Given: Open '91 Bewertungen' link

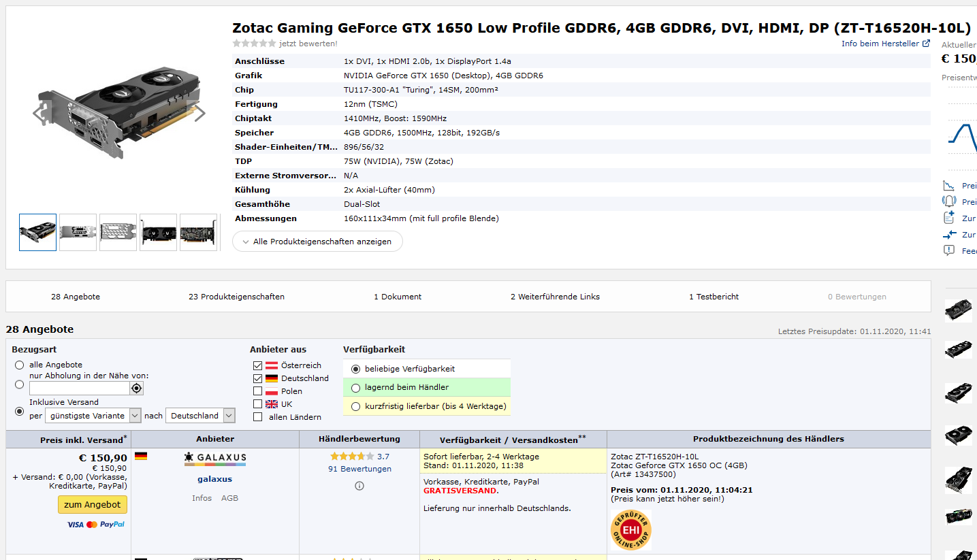Looking at the screenshot, I should [359, 469].
